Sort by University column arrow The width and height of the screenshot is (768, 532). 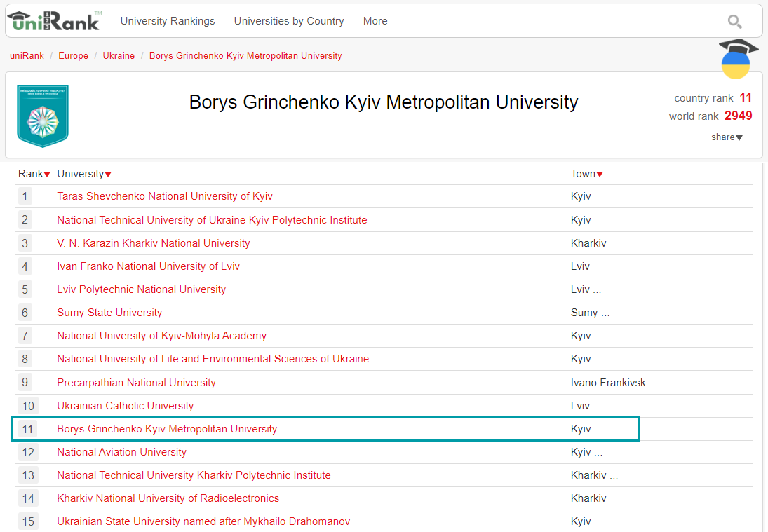click(x=108, y=175)
